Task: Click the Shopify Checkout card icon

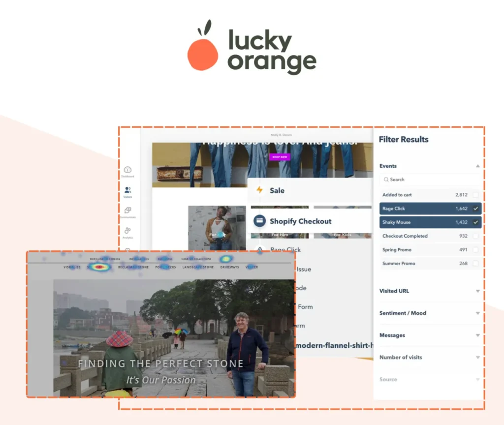Action: point(260,221)
